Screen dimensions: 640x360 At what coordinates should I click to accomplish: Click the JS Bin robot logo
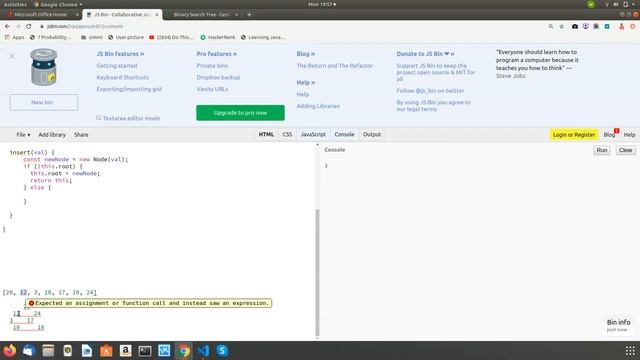[x=44, y=67]
